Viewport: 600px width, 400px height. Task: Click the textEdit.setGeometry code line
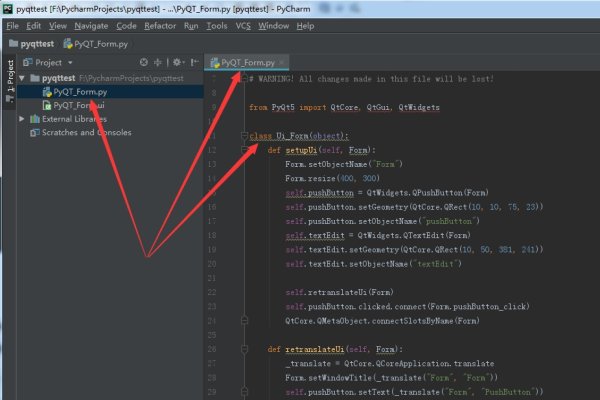click(414, 250)
